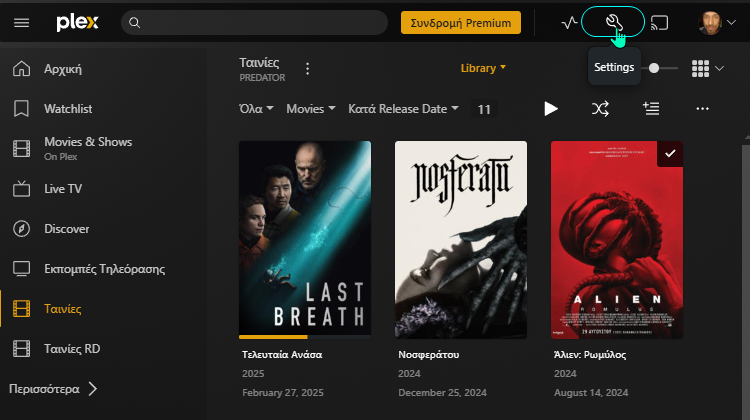Expand Περισσότερα sidebar link
Image resolution: width=750 pixels, height=420 pixels.
tap(53, 389)
